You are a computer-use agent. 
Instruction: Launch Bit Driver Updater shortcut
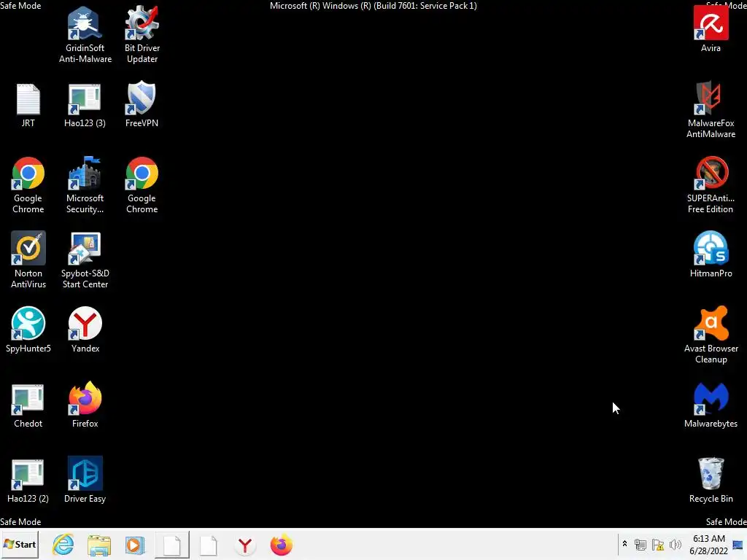point(142,34)
